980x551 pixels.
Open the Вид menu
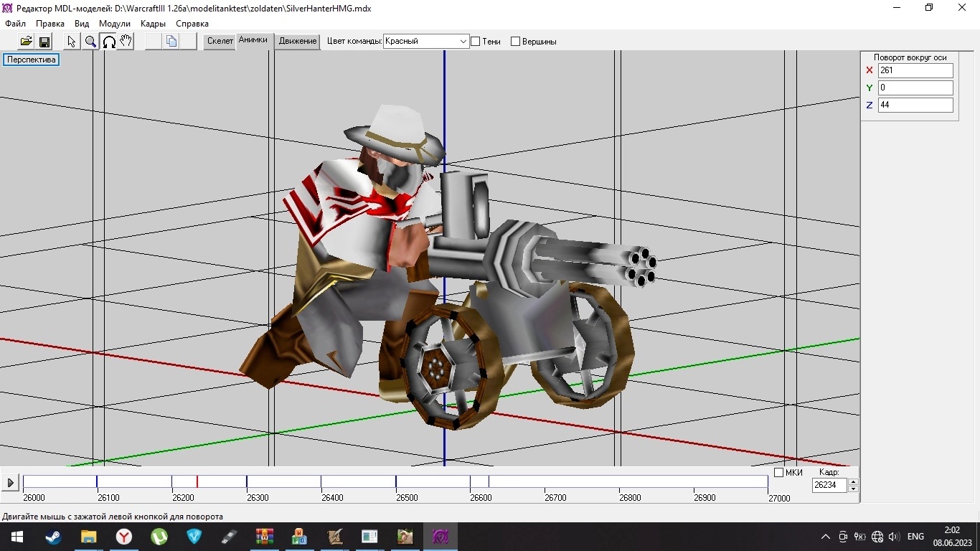pos(82,24)
